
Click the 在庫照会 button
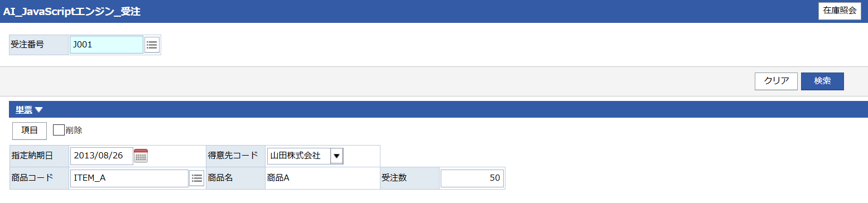pos(840,11)
